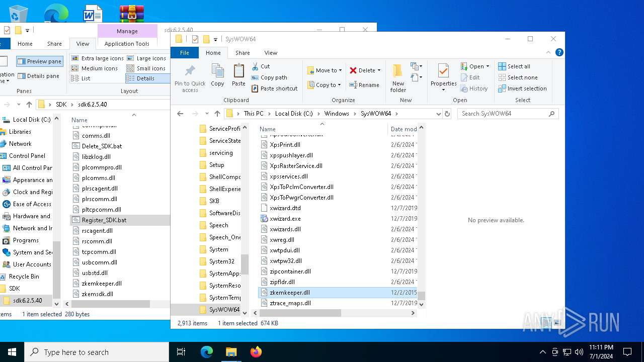Click the History icon in Open group
The height and width of the screenshot is (362, 644).
(x=464, y=88)
